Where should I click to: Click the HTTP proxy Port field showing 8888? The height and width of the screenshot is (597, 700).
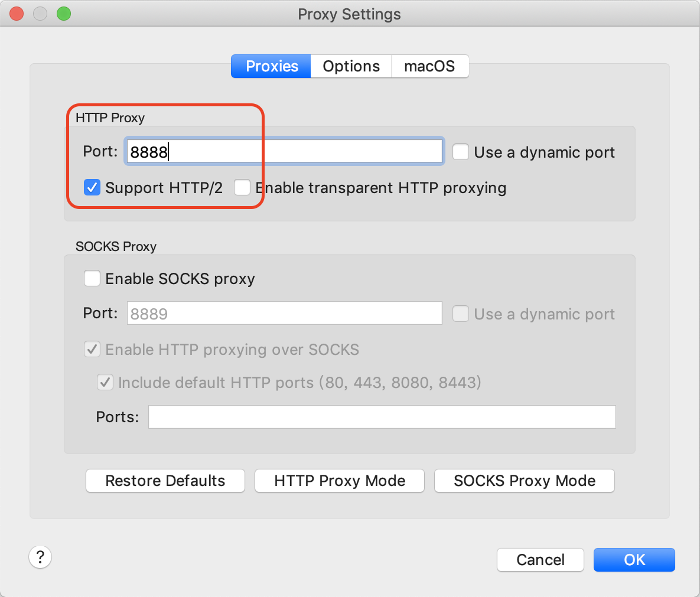click(x=284, y=151)
